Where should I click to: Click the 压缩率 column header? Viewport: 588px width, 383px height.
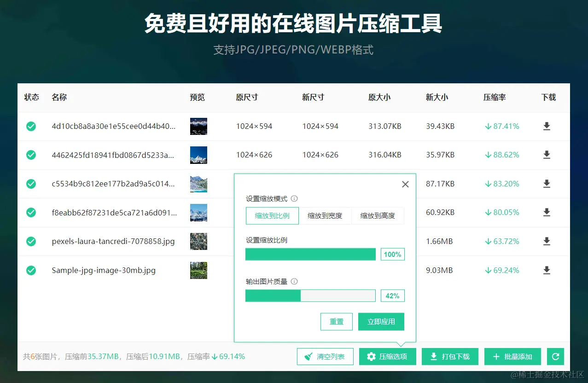[495, 97]
